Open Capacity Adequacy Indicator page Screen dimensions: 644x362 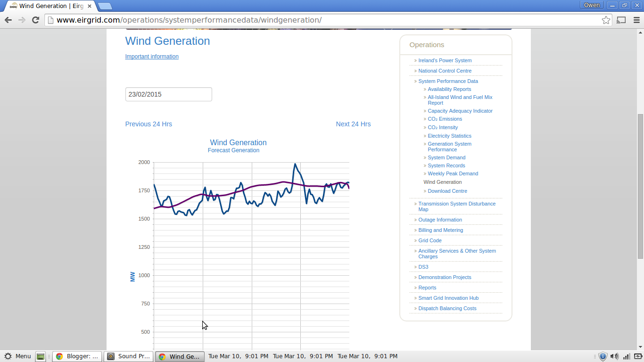click(x=460, y=111)
